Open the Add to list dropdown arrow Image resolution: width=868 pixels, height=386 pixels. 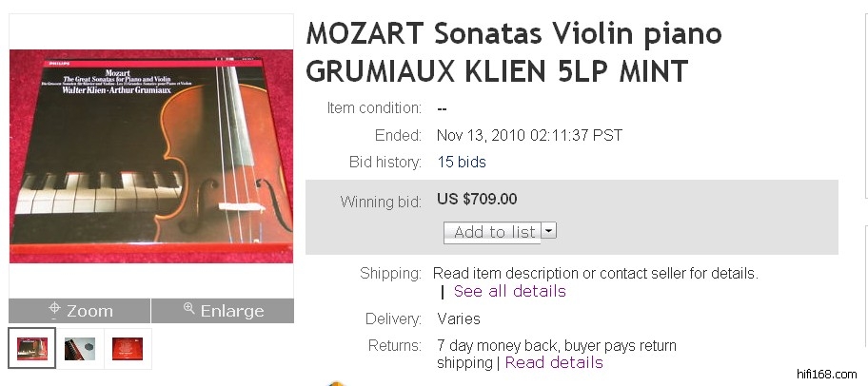549,231
